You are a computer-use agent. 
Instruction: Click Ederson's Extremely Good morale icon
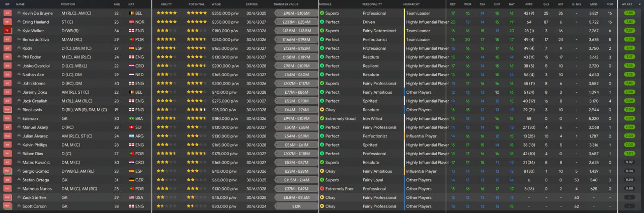(x=322, y=118)
